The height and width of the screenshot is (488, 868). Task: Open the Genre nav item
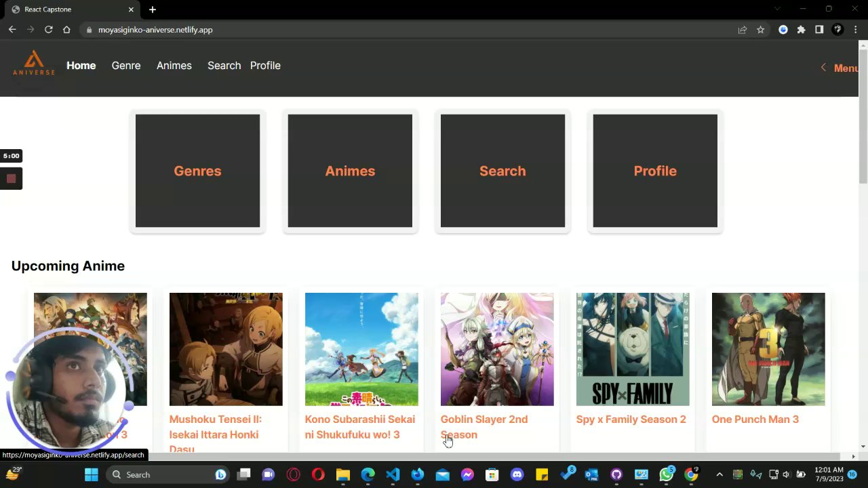tap(126, 66)
